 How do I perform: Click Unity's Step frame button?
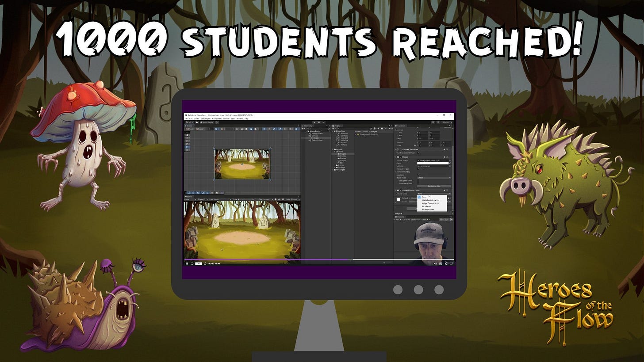pyautogui.click(x=323, y=122)
